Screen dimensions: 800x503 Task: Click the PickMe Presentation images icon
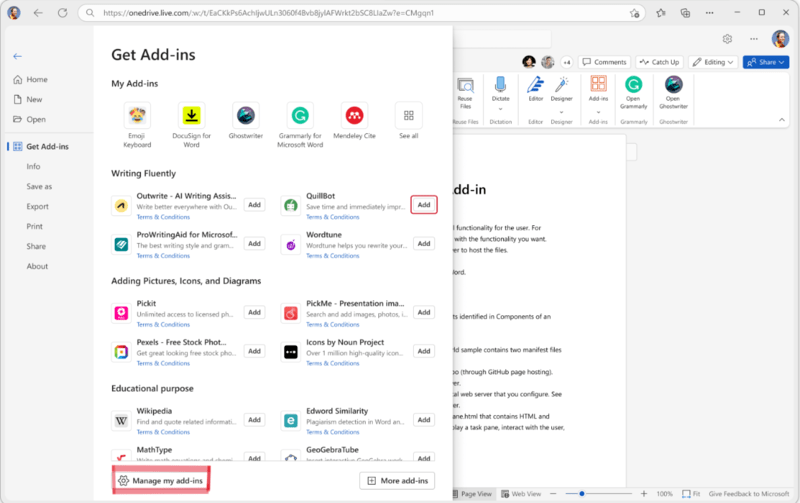291,313
